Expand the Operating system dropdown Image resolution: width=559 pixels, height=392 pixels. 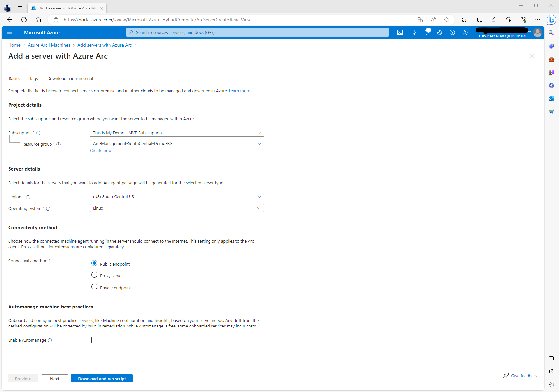point(177,208)
